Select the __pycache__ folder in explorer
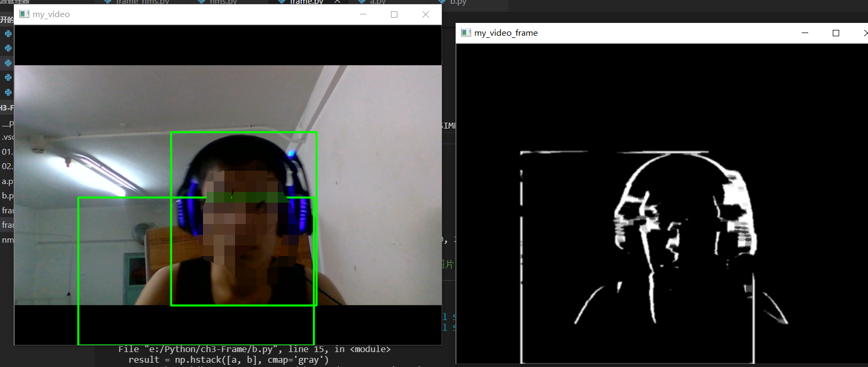Image resolution: width=868 pixels, height=367 pixels. [x=7, y=123]
